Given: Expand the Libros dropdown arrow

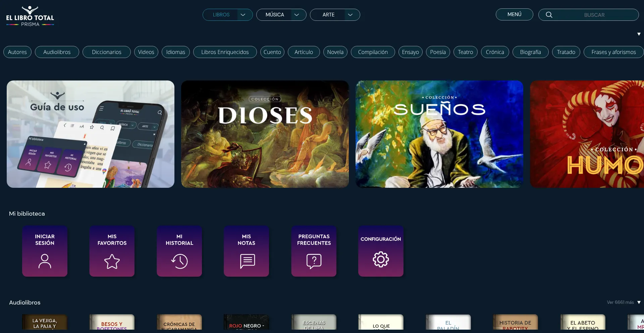Looking at the screenshot, I should point(243,15).
